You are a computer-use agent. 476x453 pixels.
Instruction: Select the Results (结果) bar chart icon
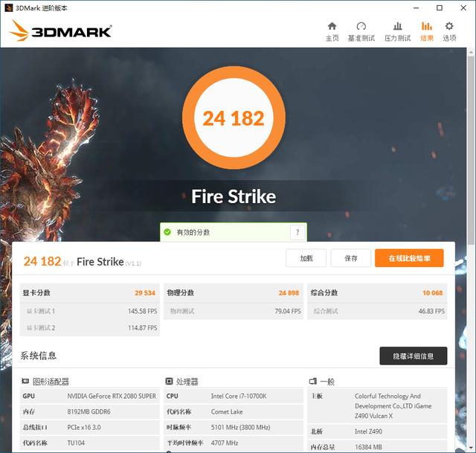coord(426,26)
